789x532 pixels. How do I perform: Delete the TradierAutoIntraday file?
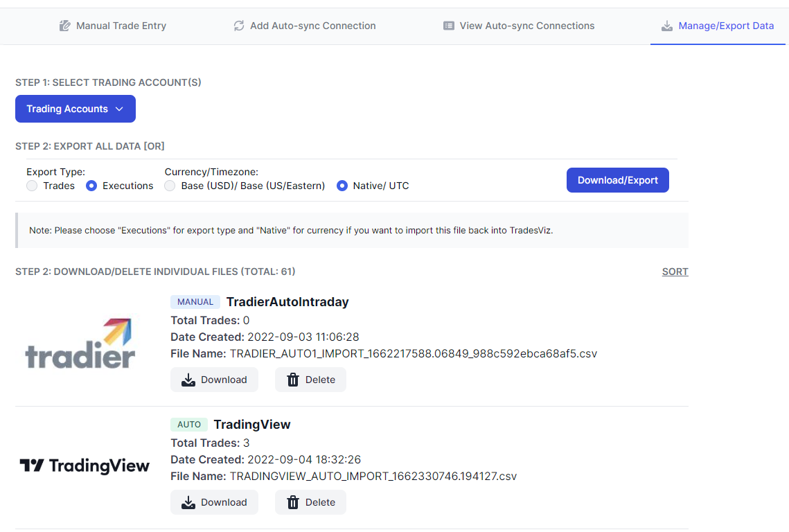coord(310,380)
